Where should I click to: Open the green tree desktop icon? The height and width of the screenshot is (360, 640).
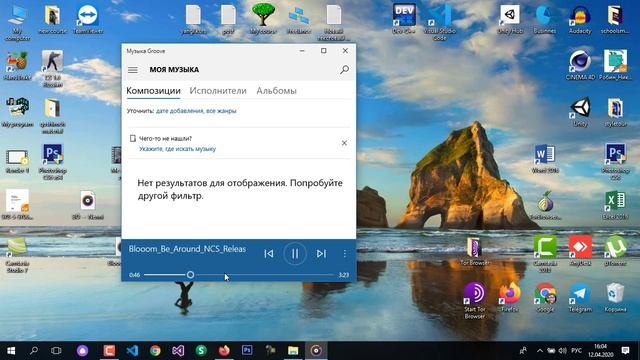pos(263,18)
